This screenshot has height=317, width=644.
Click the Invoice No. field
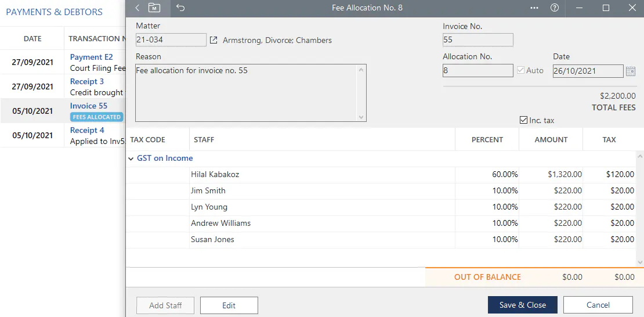478,40
